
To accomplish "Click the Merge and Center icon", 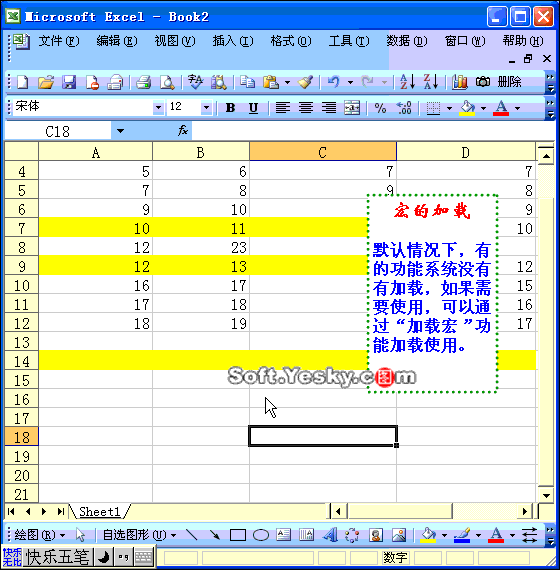I will [352, 108].
